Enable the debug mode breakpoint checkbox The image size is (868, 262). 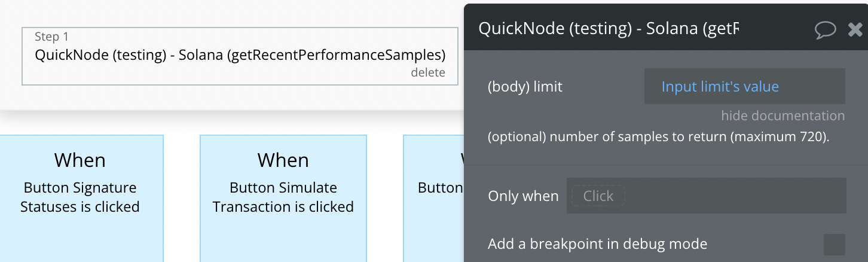(x=834, y=245)
